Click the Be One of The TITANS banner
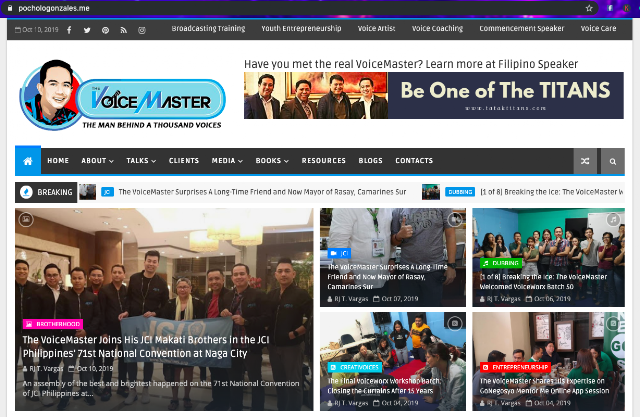 coord(433,95)
